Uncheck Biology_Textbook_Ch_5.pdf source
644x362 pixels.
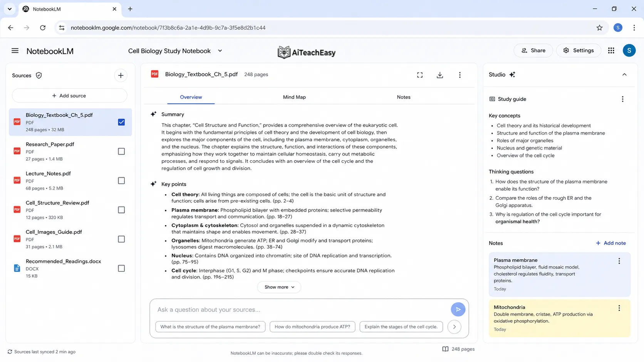[121, 122]
